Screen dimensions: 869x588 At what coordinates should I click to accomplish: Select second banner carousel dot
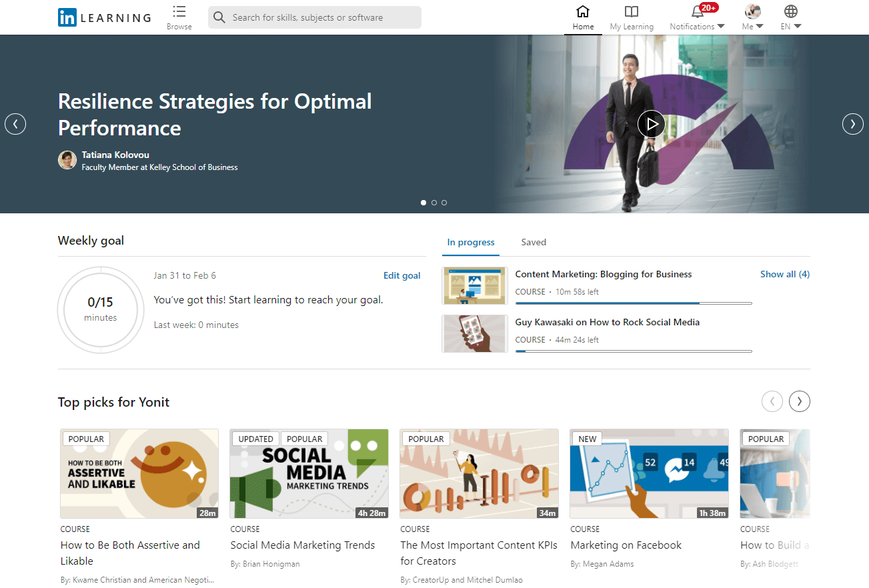(434, 203)
